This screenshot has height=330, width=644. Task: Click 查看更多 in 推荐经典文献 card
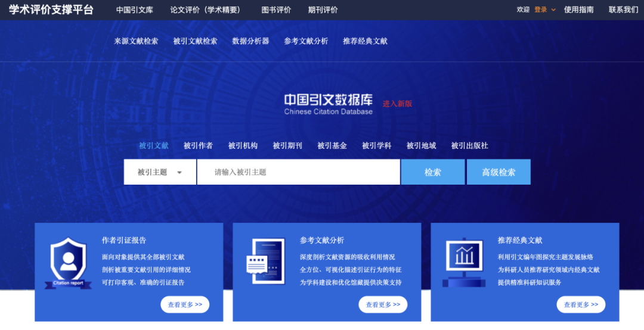(x=581, y=304)
